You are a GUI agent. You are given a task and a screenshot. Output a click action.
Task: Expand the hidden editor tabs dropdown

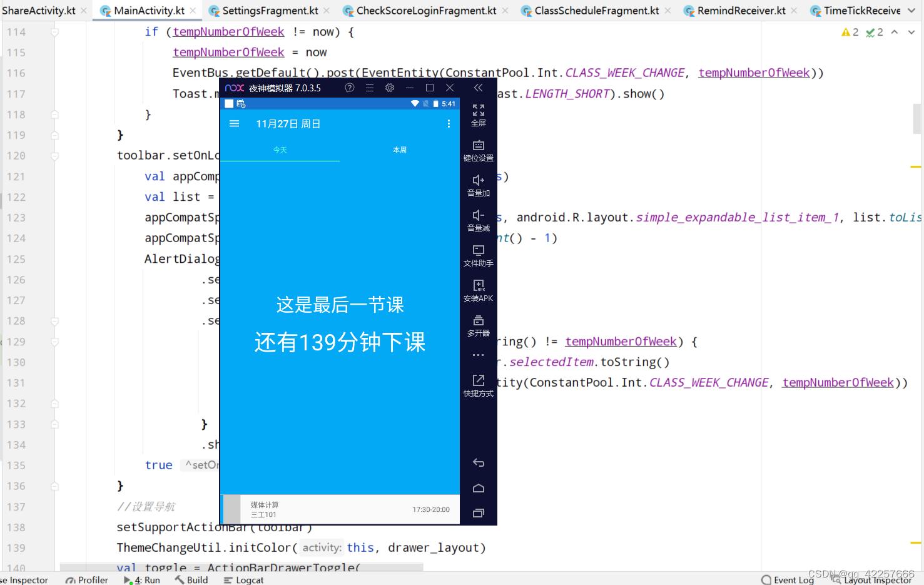(x=911, y=11)
